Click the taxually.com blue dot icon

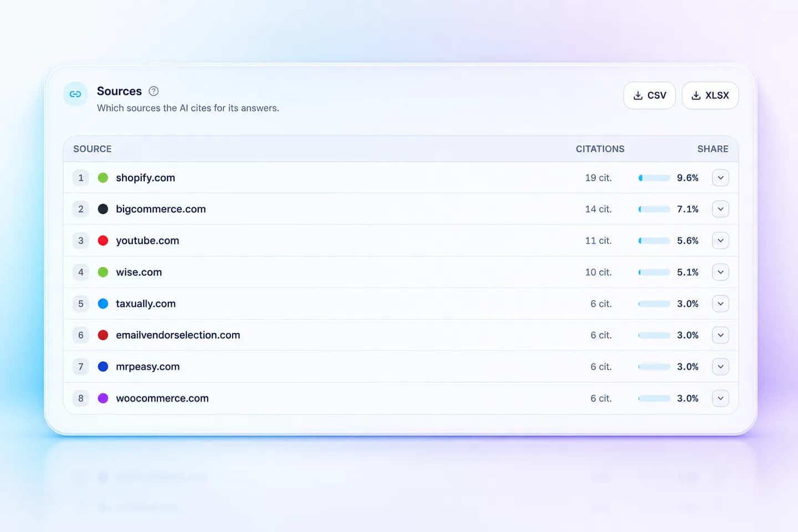(103, 304)
